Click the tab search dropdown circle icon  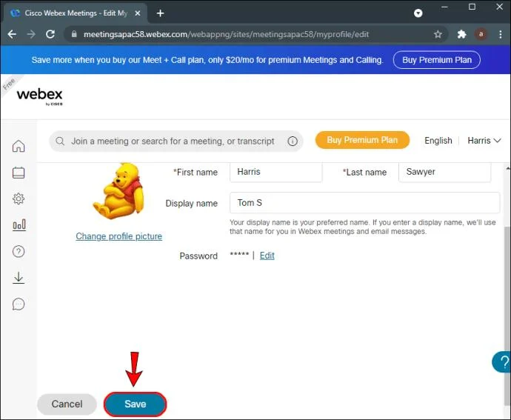tap(418, 13)
